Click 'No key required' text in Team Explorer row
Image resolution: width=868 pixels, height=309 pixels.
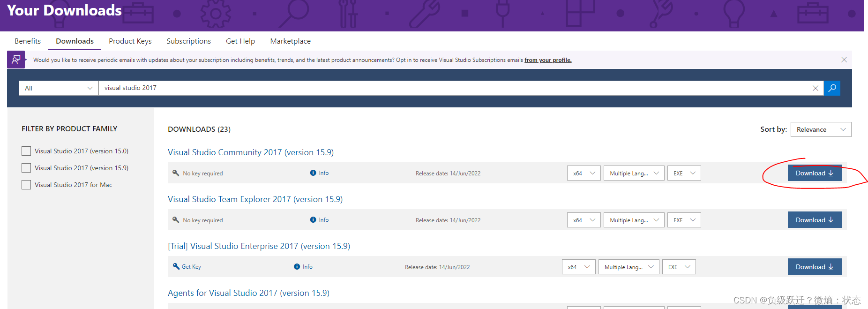(203, 220)
